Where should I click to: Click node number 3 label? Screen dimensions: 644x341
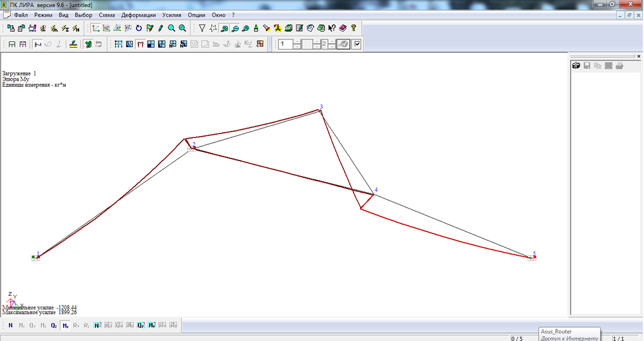click(x=321, y=107)
